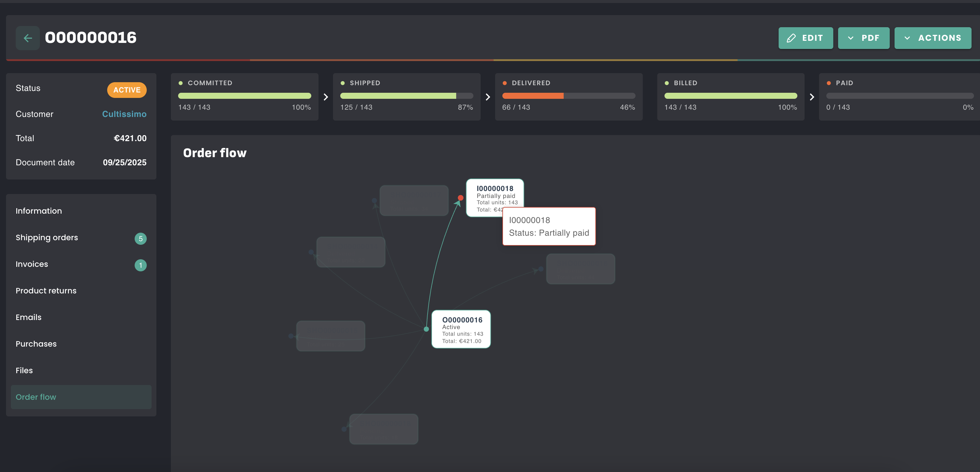
Task: Click the orange Active status badge
Action: (x=127, y=90)
